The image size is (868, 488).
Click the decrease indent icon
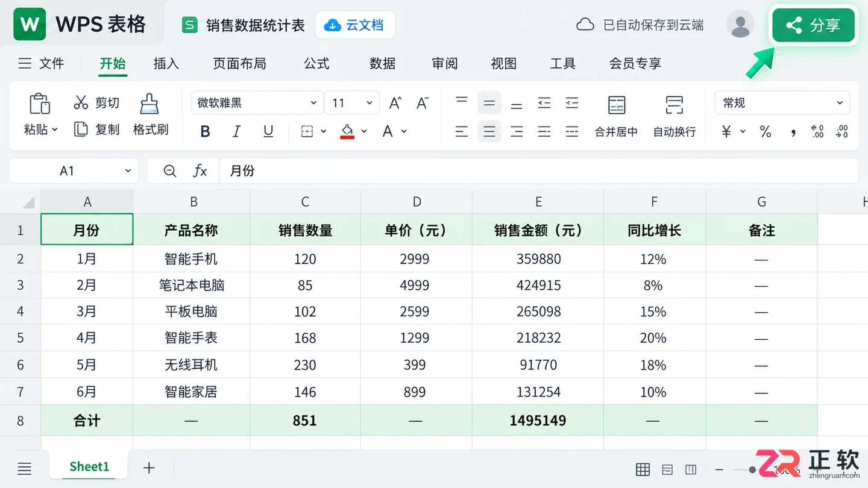click(x=544, y=103)
